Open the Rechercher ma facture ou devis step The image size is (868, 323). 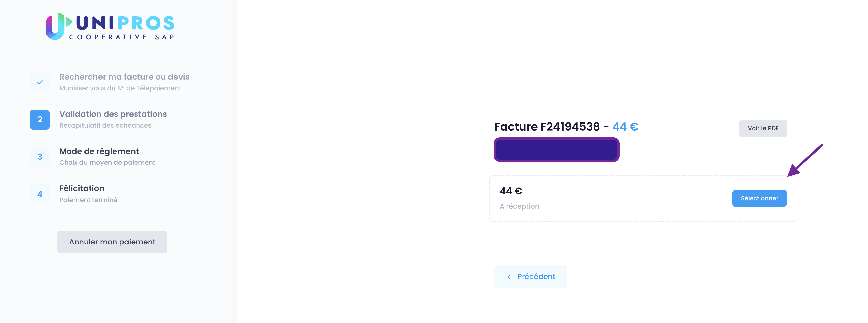point(124,77)
